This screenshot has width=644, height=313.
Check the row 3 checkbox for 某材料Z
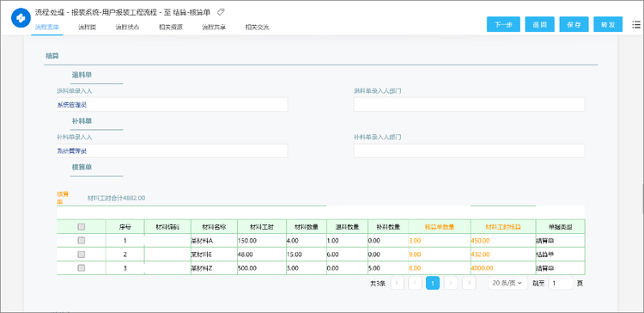point(82,267)
